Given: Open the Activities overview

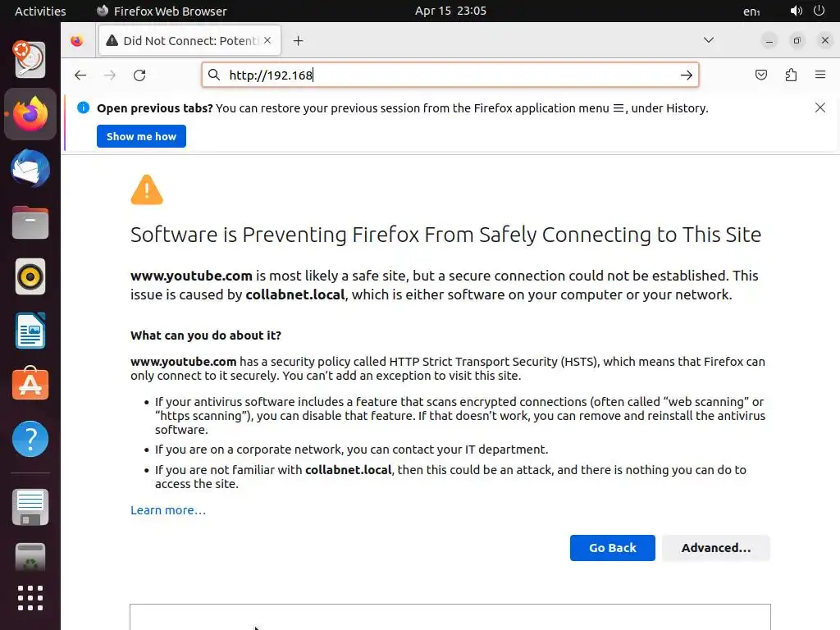Looking at the screenshot, I should tap(40, 11).
